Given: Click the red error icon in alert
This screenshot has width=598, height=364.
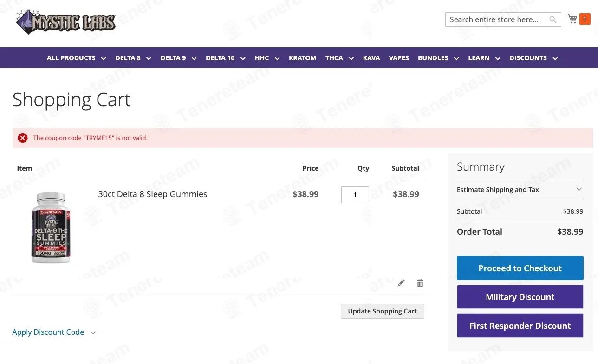Looking at the screenshot, I should click(x=23, y=138).
